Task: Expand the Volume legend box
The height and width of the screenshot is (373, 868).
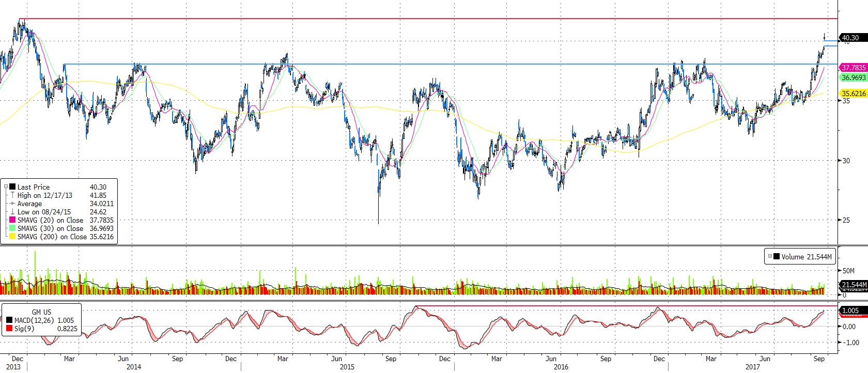Action: pos(770,256)
